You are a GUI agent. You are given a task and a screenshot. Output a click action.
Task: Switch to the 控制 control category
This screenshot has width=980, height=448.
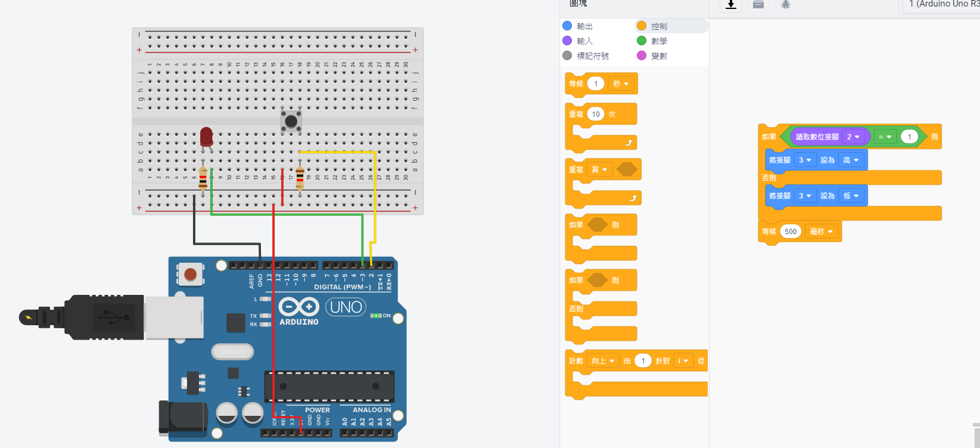[x=659, y=26]
